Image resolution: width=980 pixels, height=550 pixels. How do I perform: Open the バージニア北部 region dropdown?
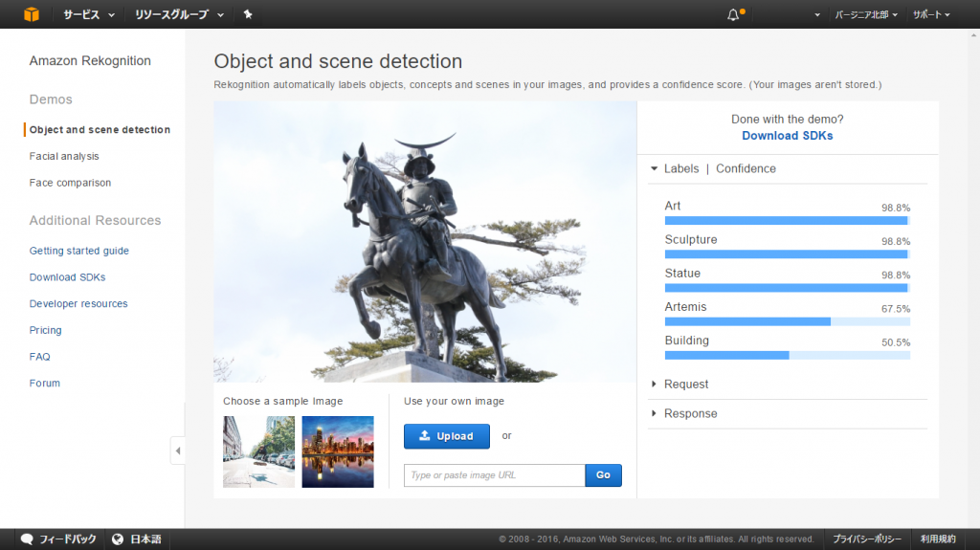[866, 14]
